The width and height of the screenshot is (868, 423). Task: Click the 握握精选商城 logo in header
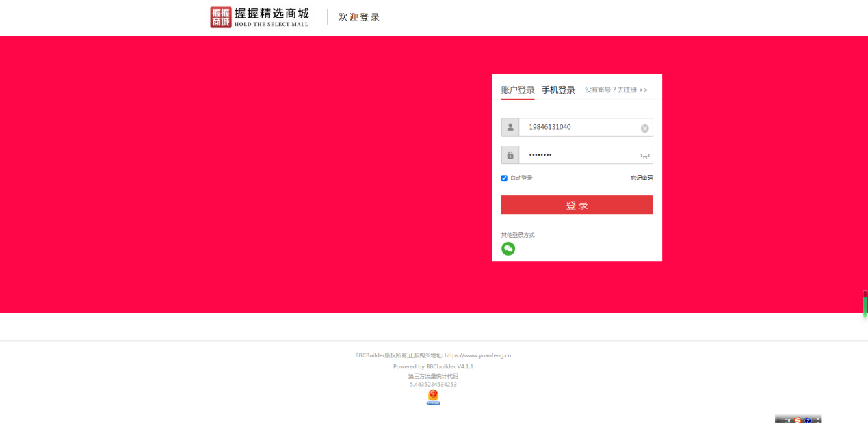tap(259, 17)
